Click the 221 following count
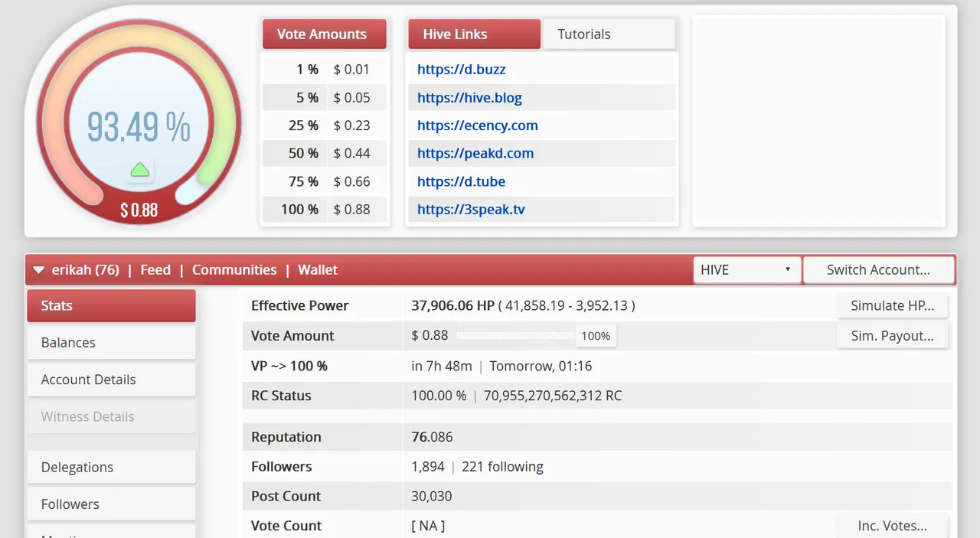Image resolution: width=980 pixels, height=538 pixels. (x=502, y=467)
